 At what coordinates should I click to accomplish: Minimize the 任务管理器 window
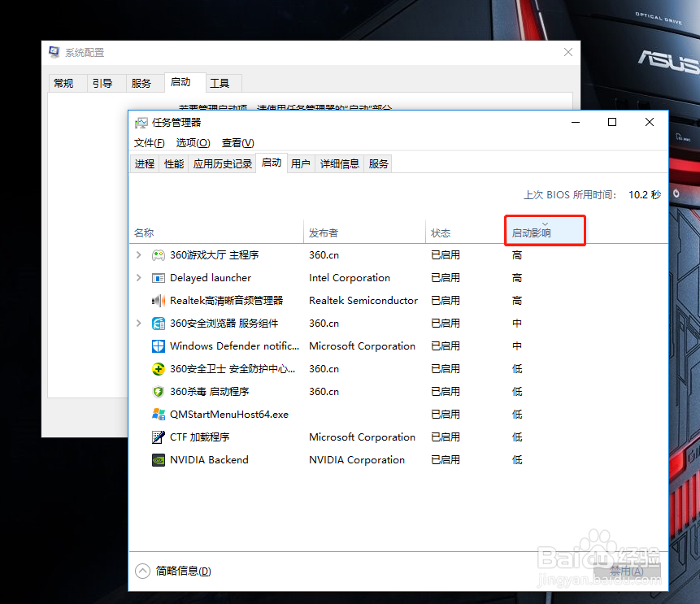[576, 122]
